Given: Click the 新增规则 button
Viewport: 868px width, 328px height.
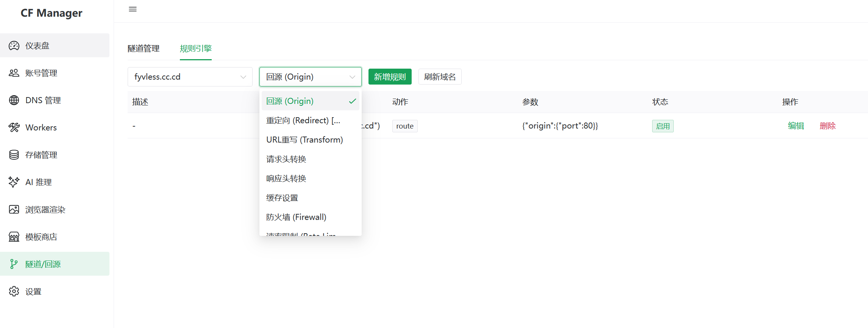Looking at the screenshot, I should (390, 77).
